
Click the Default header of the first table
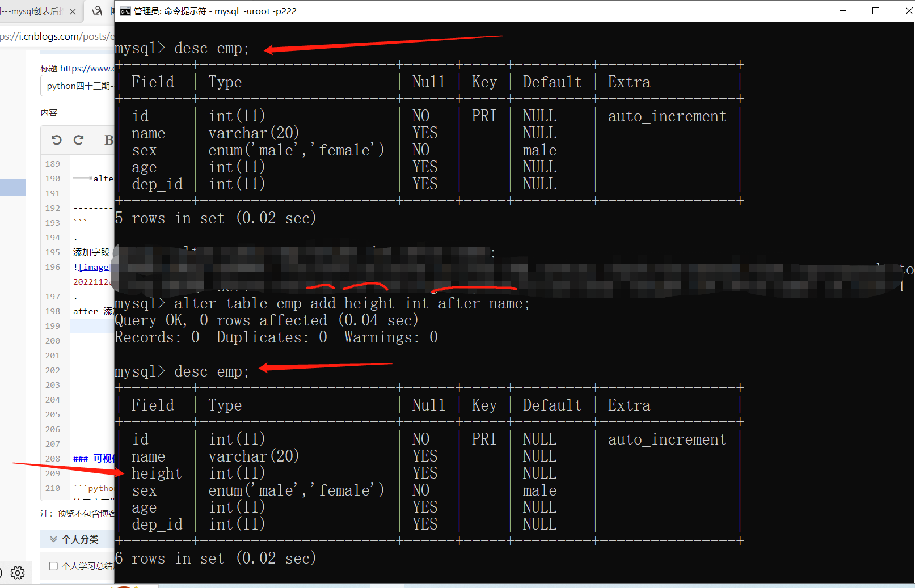552,82
